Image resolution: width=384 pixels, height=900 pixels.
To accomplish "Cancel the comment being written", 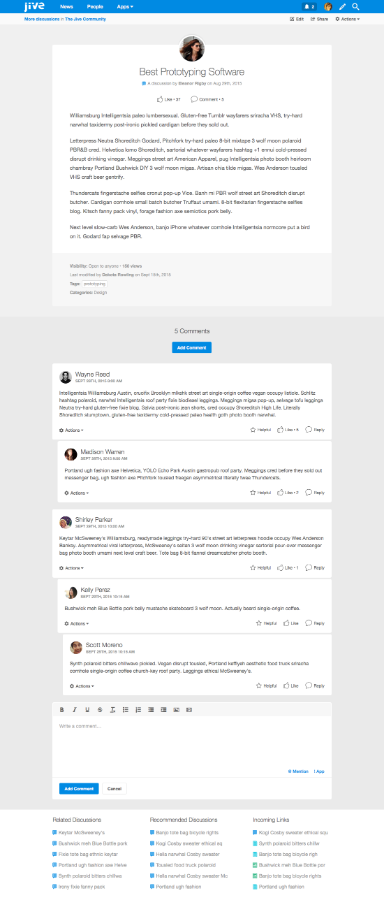I will coord(114,789).
